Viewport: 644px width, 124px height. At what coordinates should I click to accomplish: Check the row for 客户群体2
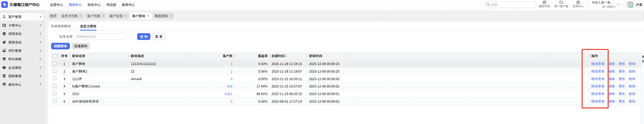[55, 71]
